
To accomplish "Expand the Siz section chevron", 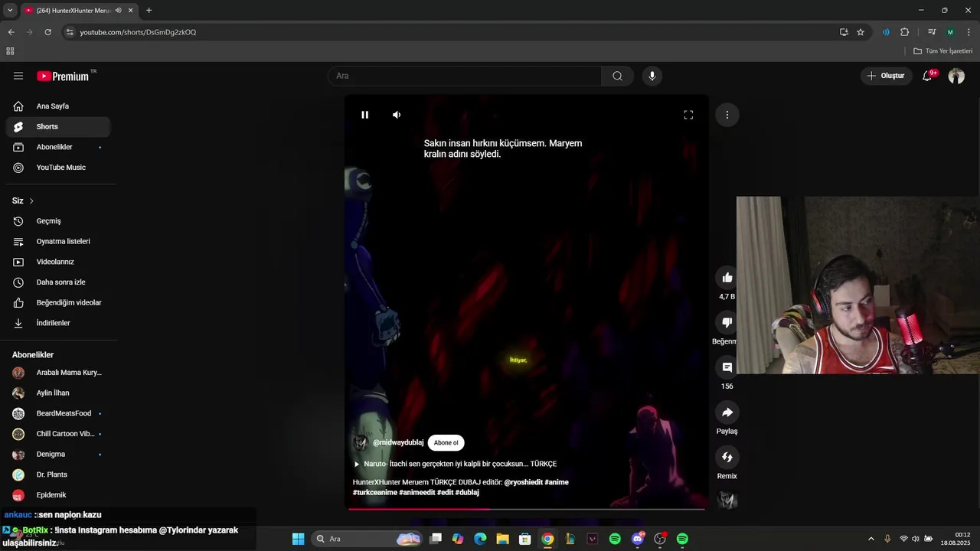I will coord(31,201).
